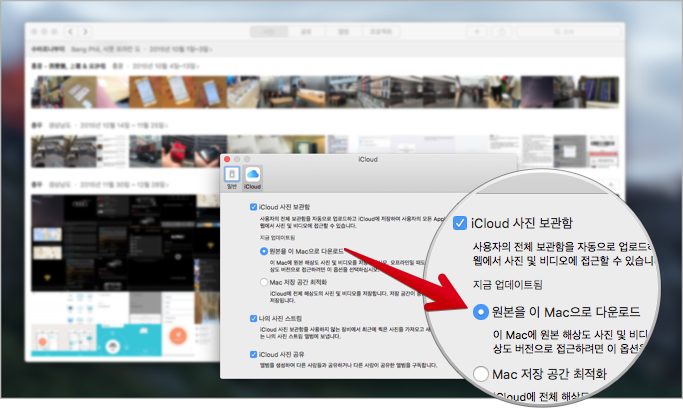
Task: Open the teal app-design thumbnail in Photos
Action: pyautogui.click(x=129, y=340)
